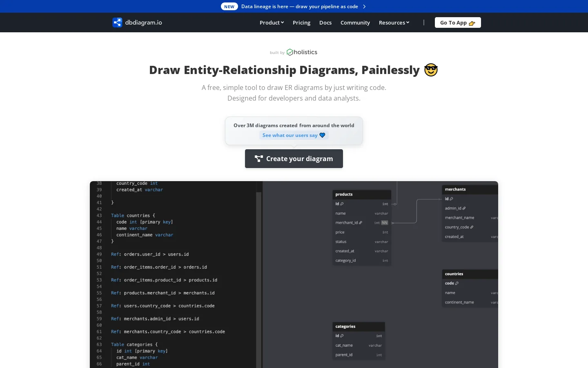Viewport: 588px width, 368px height.
Task: Click the diagram icon on Create button
Action: coord(259,159)
